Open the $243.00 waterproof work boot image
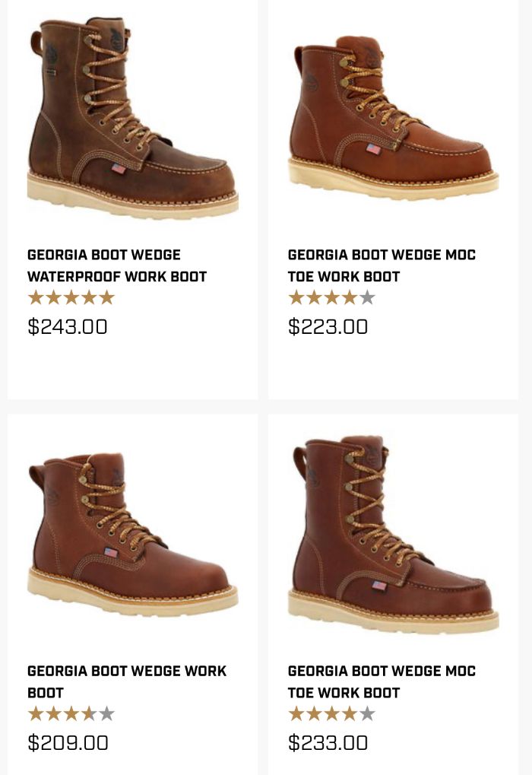This screenshot has width=532, height=775. click(x=133, y=118)
